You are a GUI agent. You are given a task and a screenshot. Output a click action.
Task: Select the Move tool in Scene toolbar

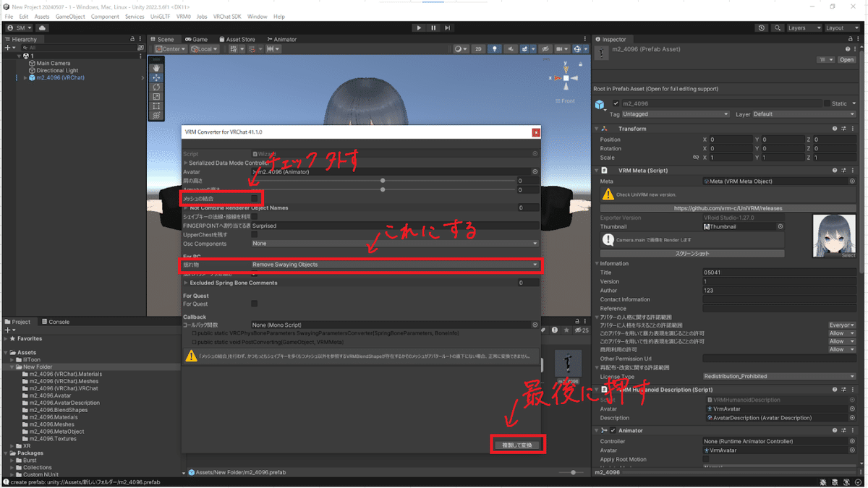click(156, 77)
